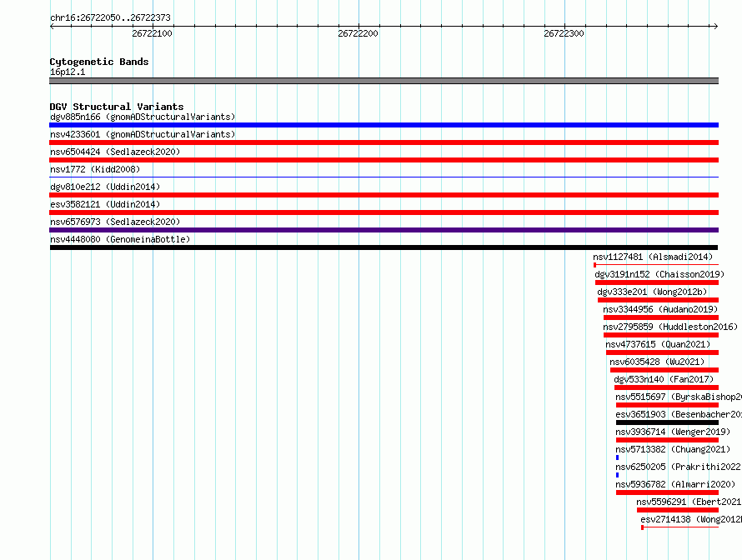742x560 pixels.
Task: Open the nsv5713382 Chuang2021 label
Action: click(x=673, y=449)
